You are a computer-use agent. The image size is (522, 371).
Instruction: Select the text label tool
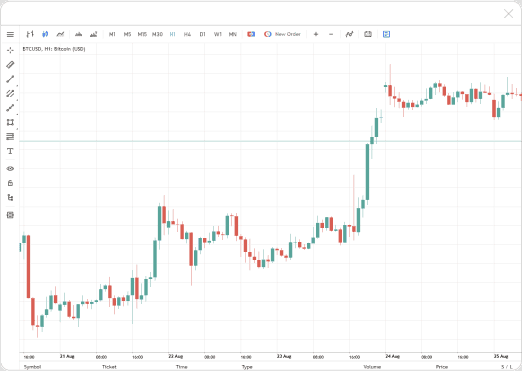point(10,151)
